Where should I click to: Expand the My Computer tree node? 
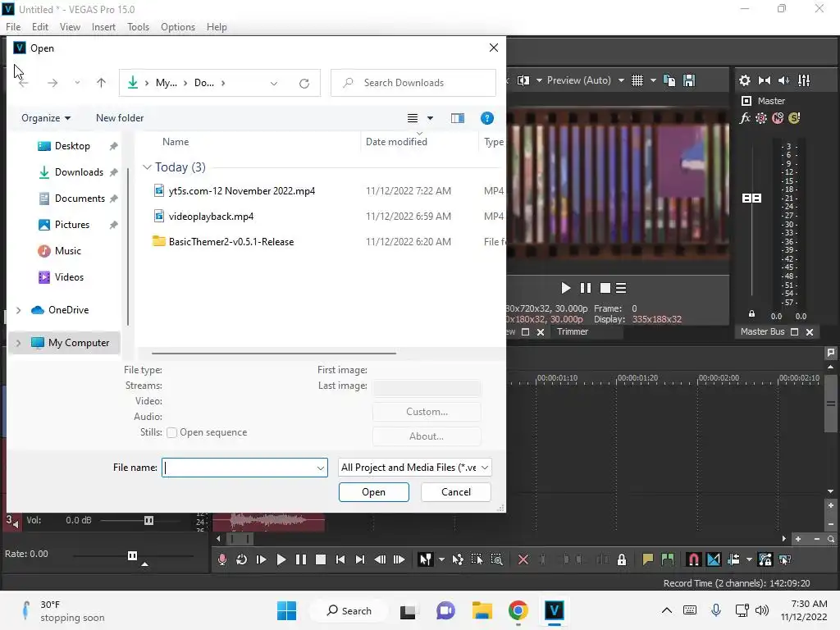click(x=18, y=343)
